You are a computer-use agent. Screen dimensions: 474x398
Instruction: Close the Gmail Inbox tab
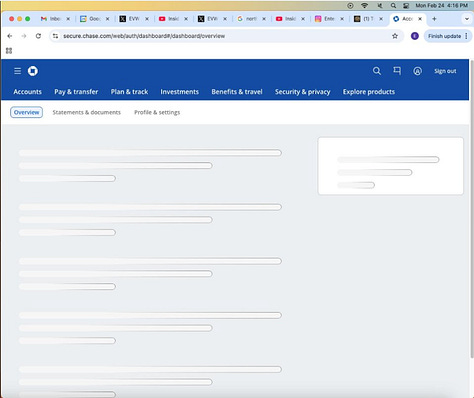point(68,19)
